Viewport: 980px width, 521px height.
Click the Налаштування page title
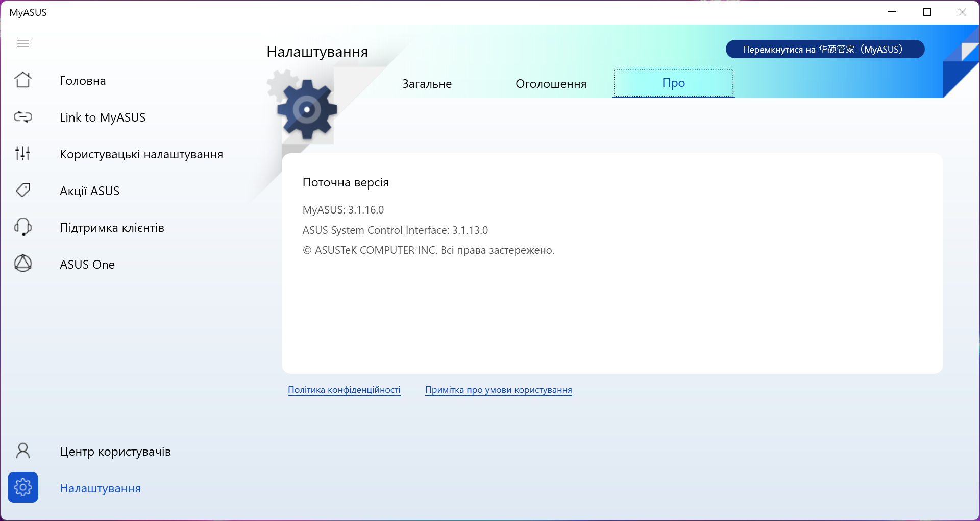click(x=317, y=52)
